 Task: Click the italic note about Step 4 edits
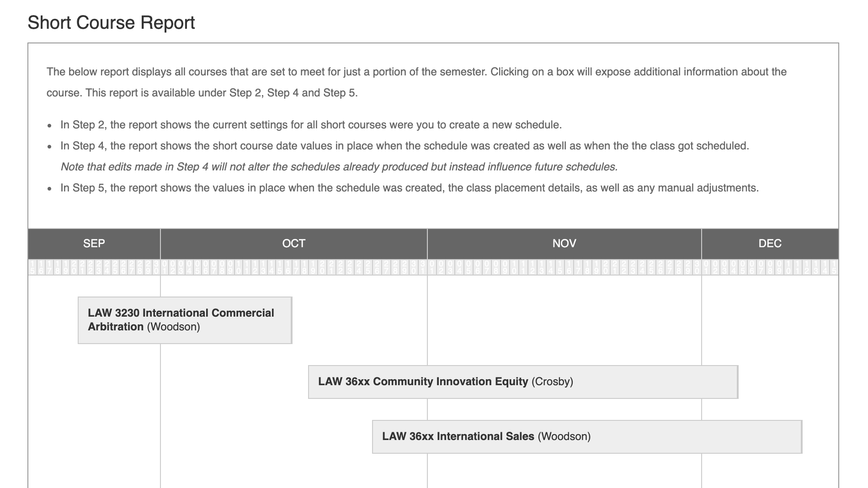pos(339,167)
